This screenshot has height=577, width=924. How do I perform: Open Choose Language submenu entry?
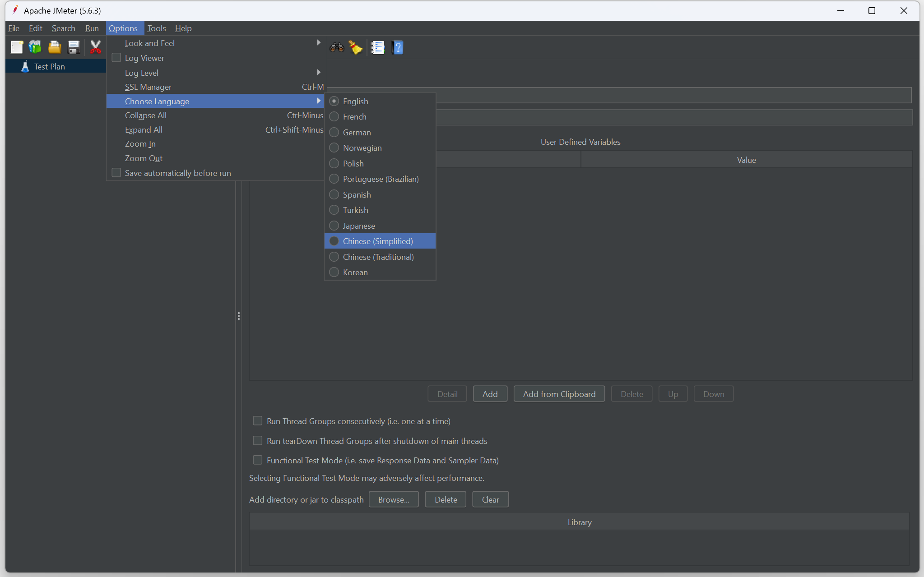coord(216,101)
